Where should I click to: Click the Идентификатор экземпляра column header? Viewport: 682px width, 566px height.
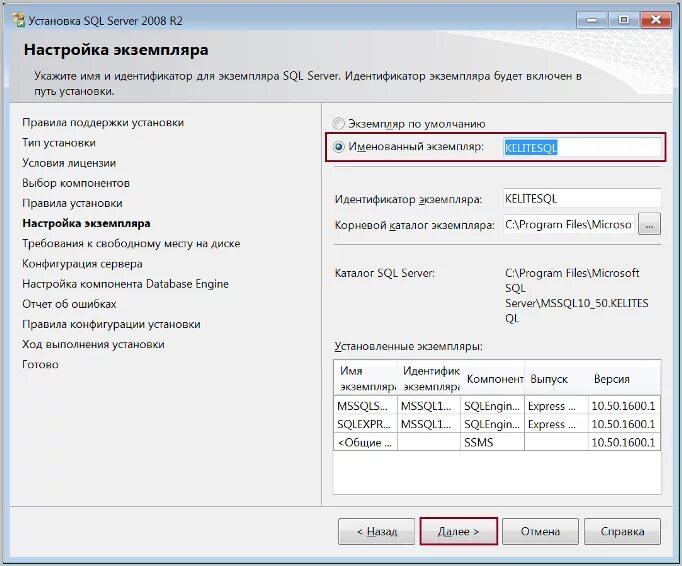pyautogui.click(x=429, y=378)
